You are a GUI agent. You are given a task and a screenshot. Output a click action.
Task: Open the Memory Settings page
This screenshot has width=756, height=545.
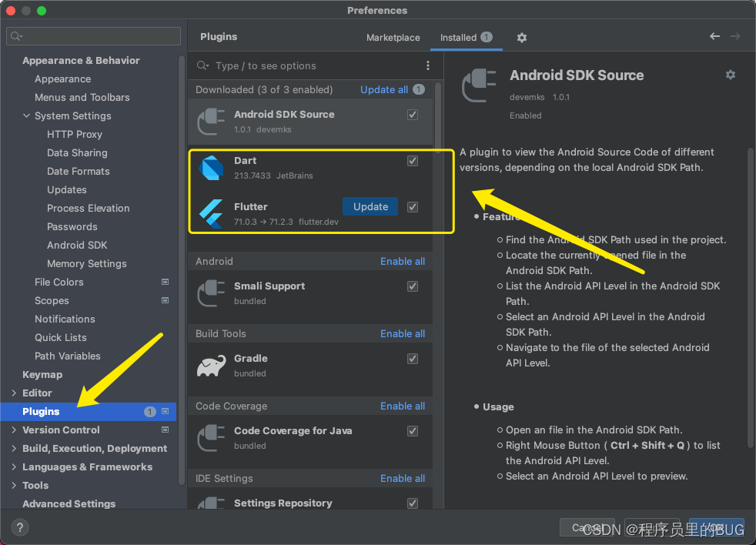pyautogui.click(x=87, y=264)
